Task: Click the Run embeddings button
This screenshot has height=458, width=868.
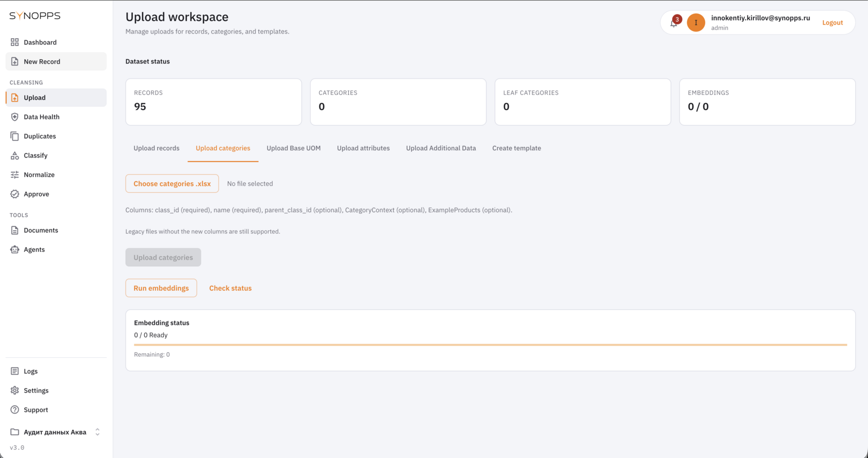Action: [x=161, y=288]
